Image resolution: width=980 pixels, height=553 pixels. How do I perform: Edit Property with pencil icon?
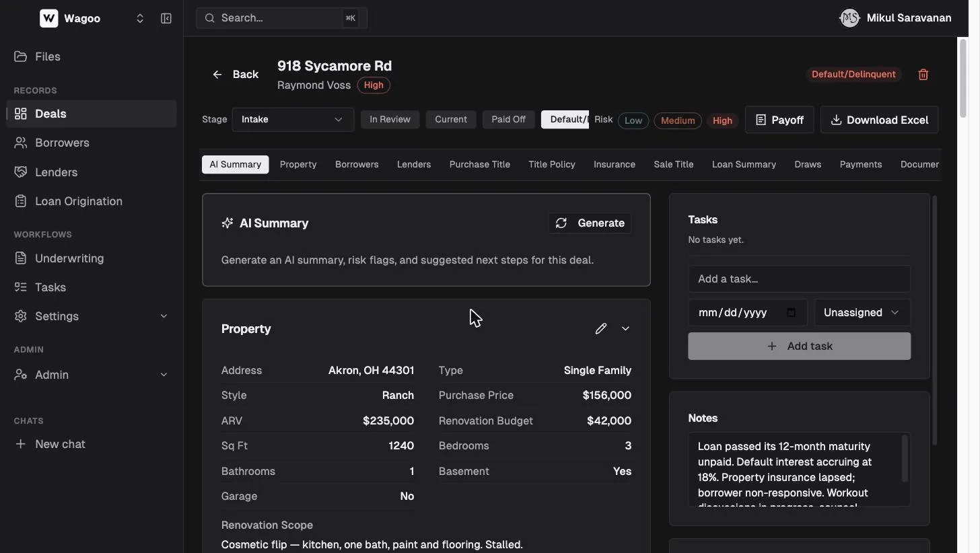[x=601, y=329]
